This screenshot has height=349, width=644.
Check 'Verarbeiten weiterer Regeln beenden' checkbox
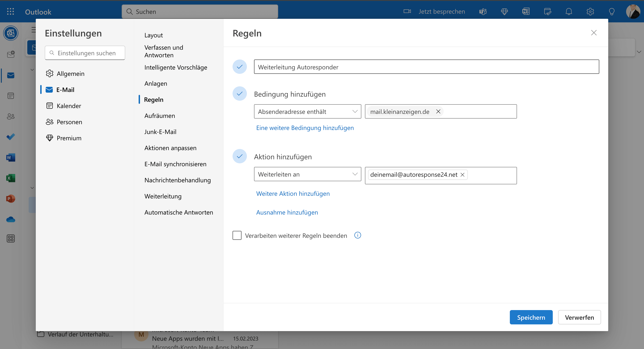(237, 235)
